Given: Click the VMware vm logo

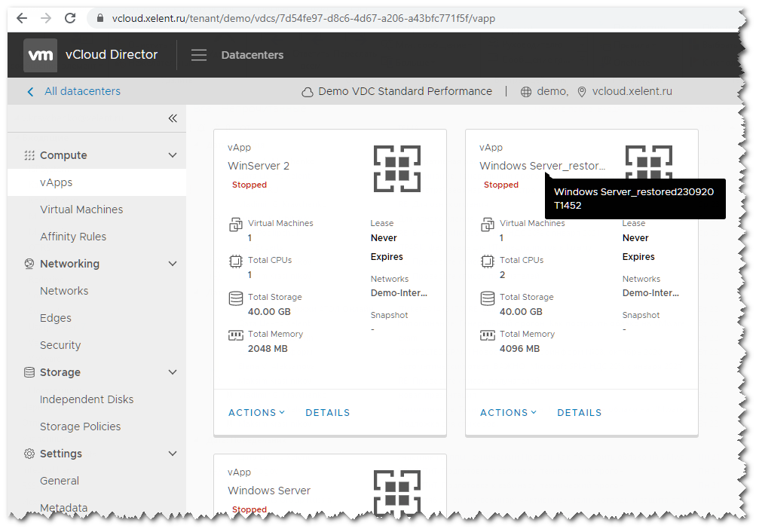Looking at the screenshot, I should tap(40, 55).
